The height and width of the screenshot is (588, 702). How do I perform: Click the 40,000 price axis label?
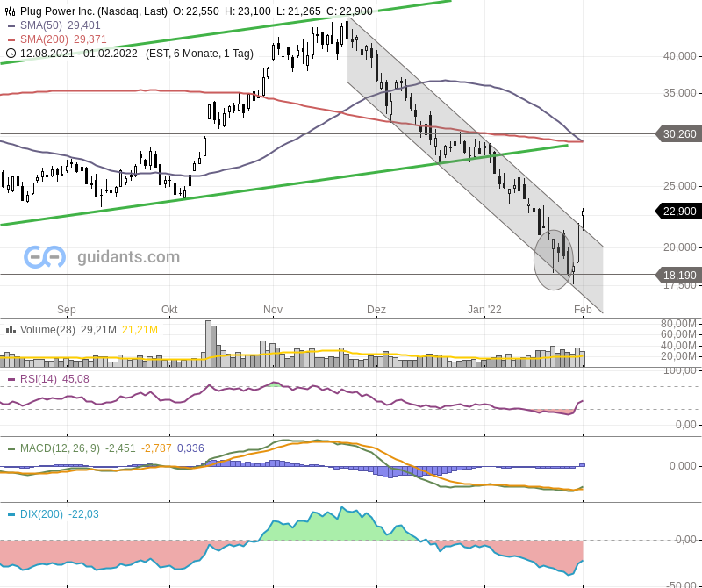pyautogui.click(x=679, y=56)
